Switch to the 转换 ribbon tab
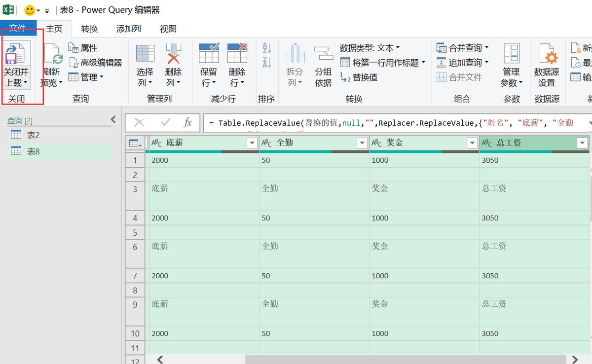Screen dimensions: 592x364 (89, 28)
